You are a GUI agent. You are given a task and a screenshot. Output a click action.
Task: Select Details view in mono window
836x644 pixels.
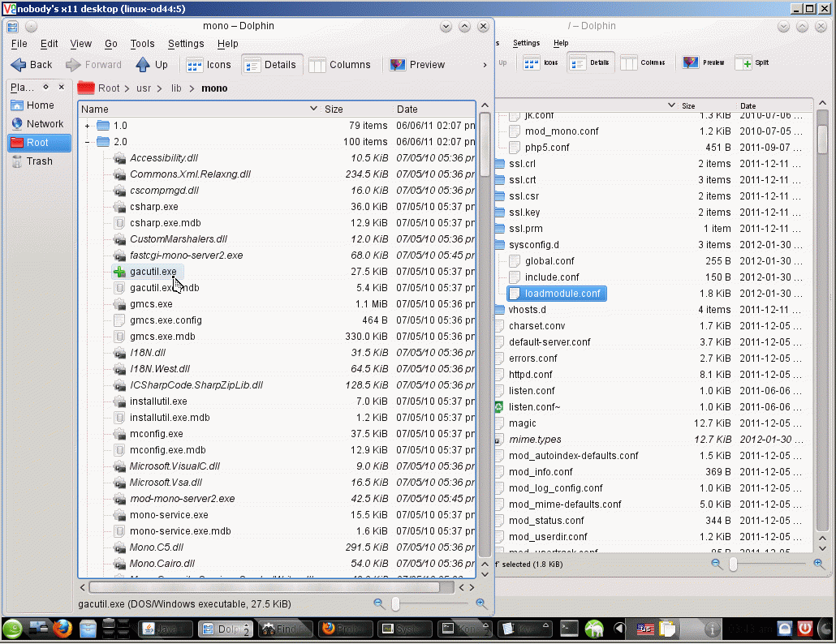click(x=272, y=64)
